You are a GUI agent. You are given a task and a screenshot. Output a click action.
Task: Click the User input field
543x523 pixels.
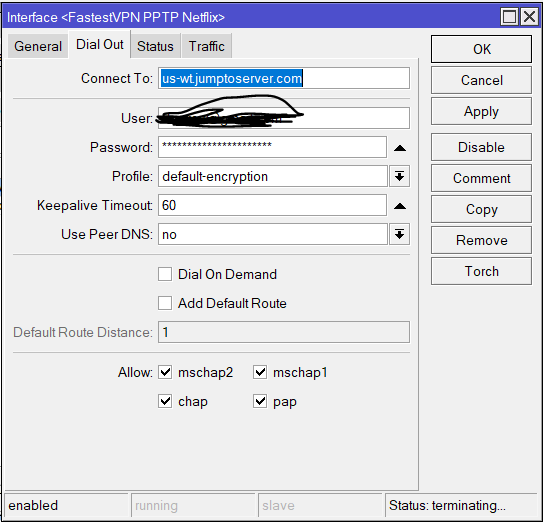pos(284,118)
